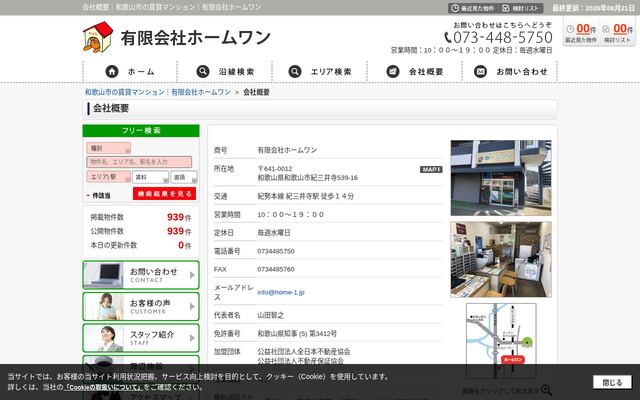Viewport: 640px width, 400px height.
Task: Open ホーム from the navigation bar
Action: click(x=130, y=71)
